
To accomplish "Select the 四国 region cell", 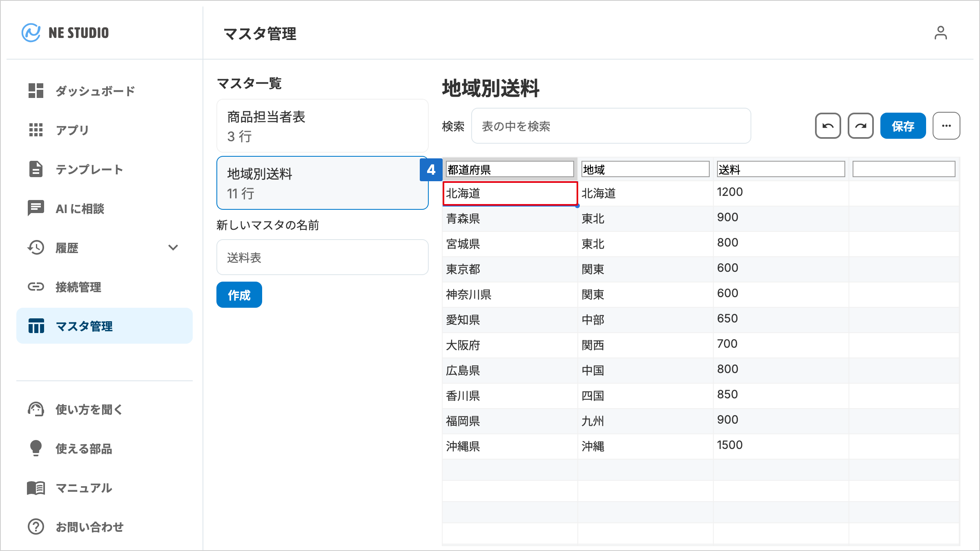I will coord(646,396).
